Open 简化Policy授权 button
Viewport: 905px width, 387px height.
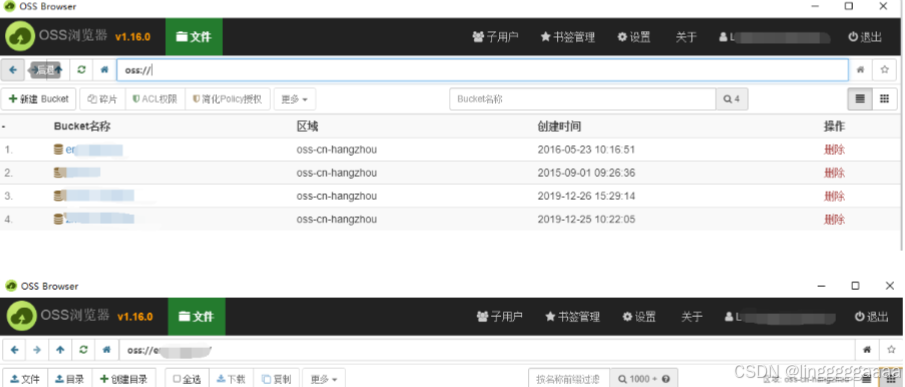(x=227, y=99)
